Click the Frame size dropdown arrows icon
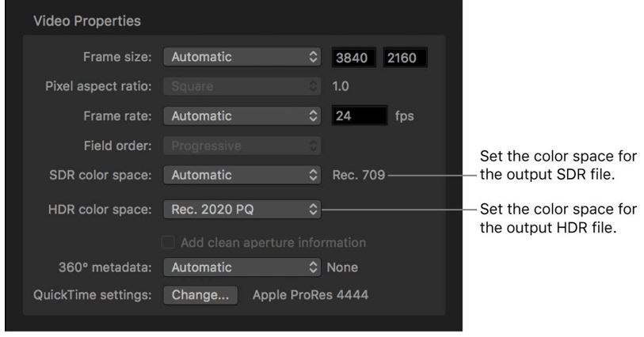 tap(313, 57)
